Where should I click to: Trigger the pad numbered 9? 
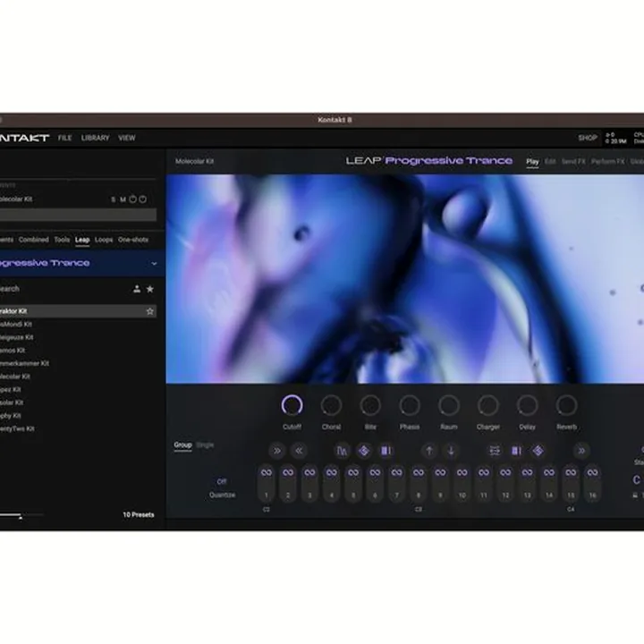coord(440,484)
